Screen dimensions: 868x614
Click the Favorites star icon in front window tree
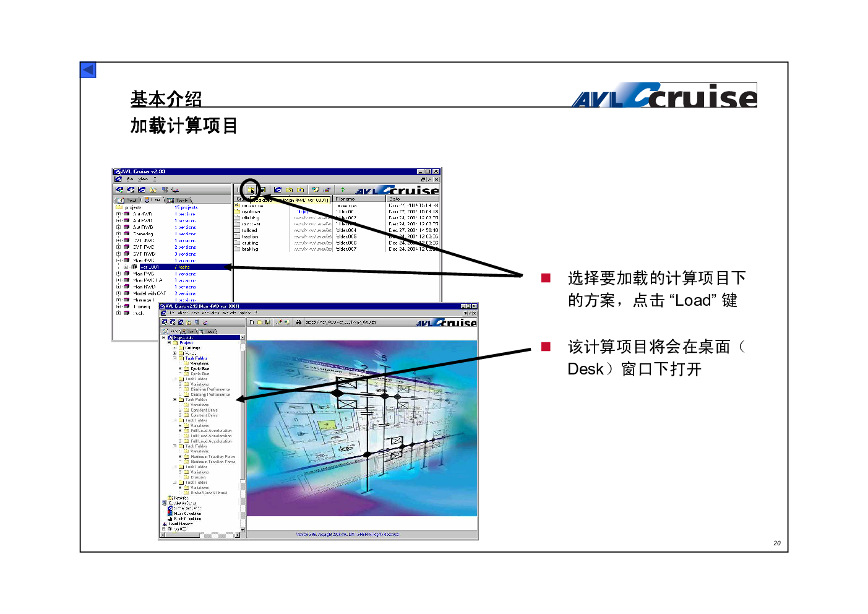coord(171,498)
